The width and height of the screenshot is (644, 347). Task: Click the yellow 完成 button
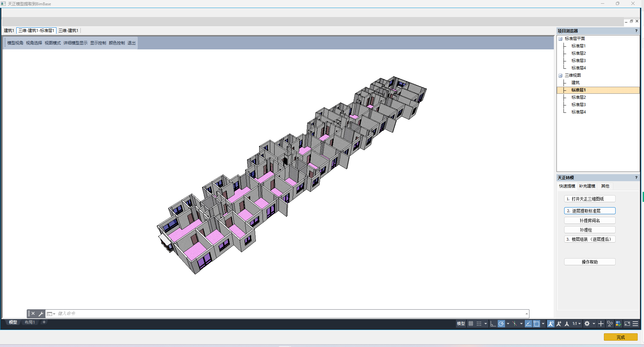pos(621,337)
